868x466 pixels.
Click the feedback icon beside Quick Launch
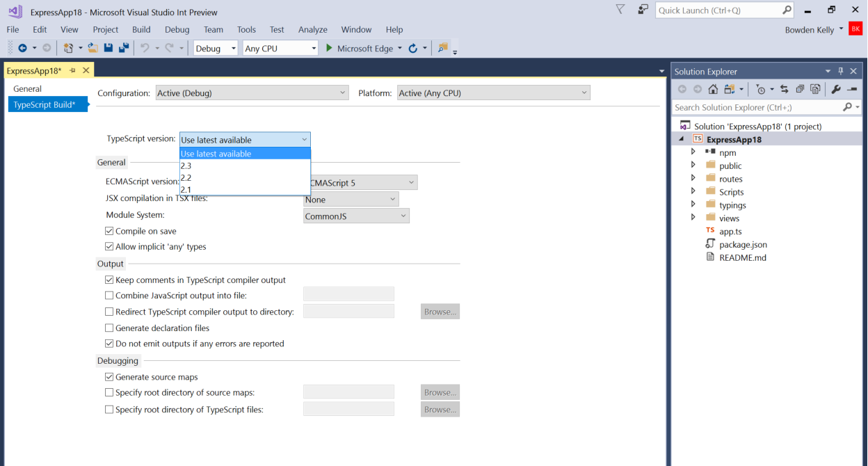[x=643, y=10]
